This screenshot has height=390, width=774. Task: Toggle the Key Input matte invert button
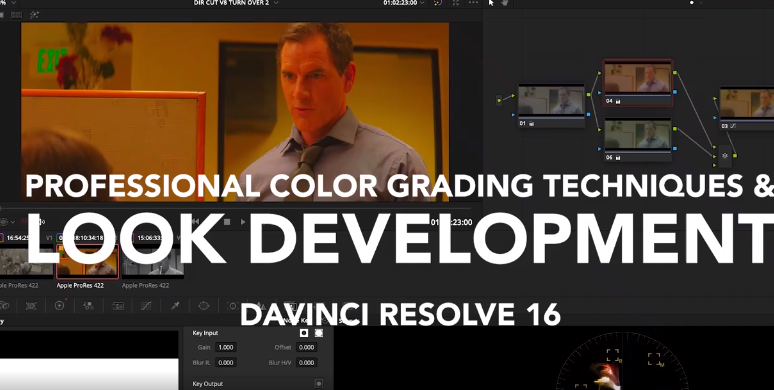(x=304, y=333)
